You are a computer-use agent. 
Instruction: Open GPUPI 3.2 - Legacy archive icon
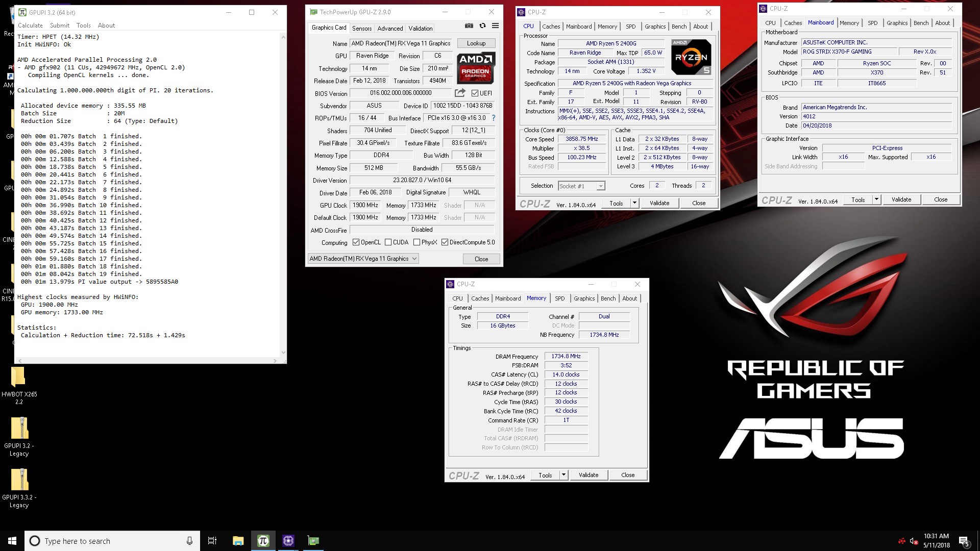click(19, 437)
